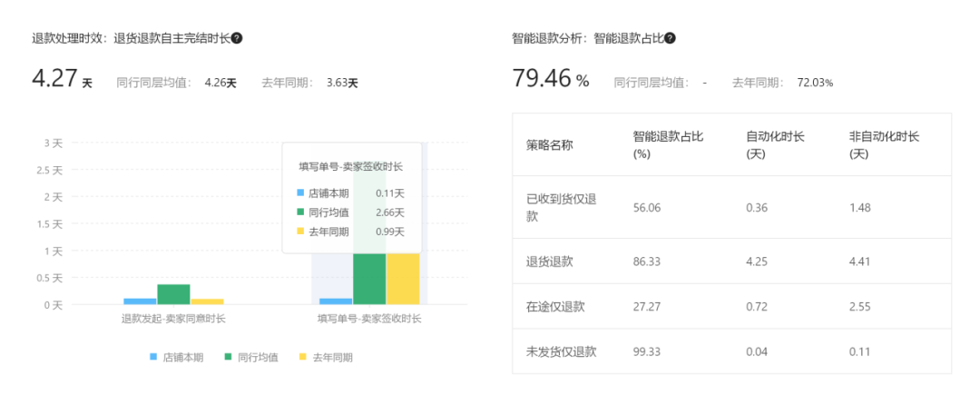Click blue 店铺本期 bar for 填写单号-卖家签收时长
This screenshot has height=405, width=980.
coord(336,301)
